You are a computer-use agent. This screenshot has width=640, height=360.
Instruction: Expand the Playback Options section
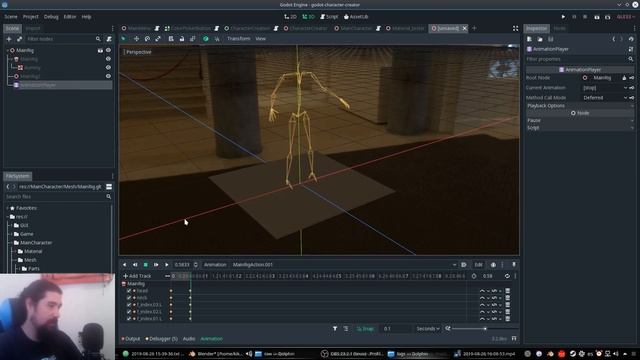coord(580,106)
